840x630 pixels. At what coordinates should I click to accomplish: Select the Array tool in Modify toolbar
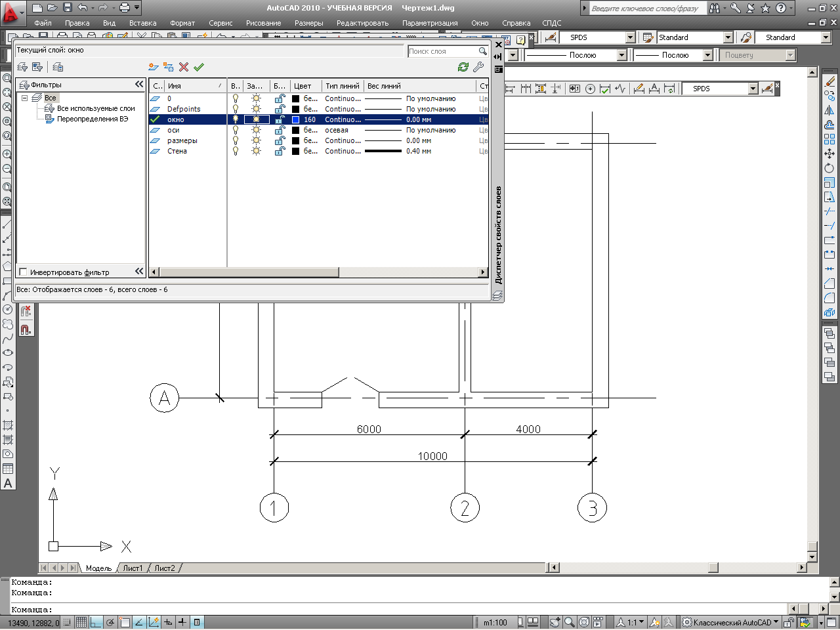tap(829, 139)
